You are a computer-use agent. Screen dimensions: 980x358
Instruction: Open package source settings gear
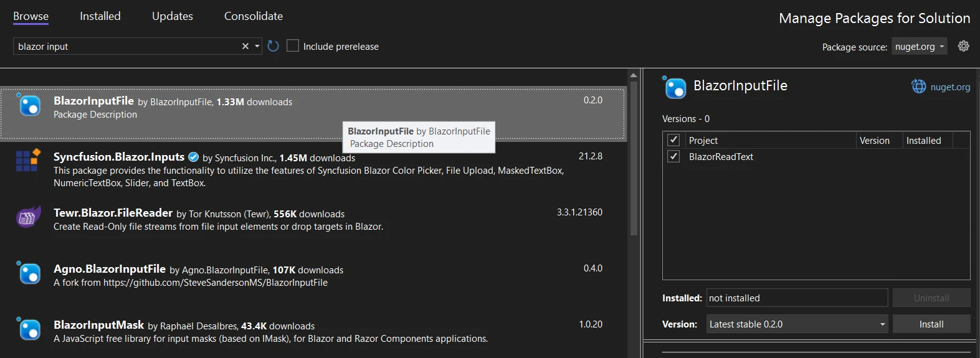[x=963, y=46]
